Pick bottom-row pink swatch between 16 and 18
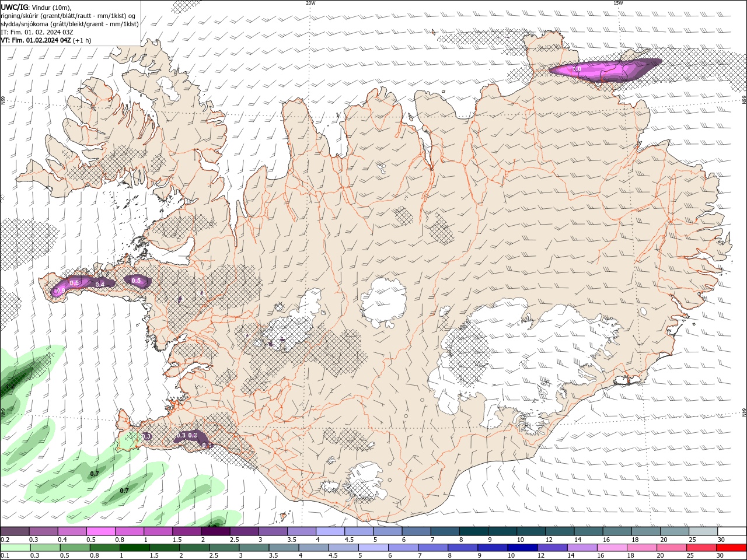The height and width of the screenshot is (560, 747). pos(611,548)
